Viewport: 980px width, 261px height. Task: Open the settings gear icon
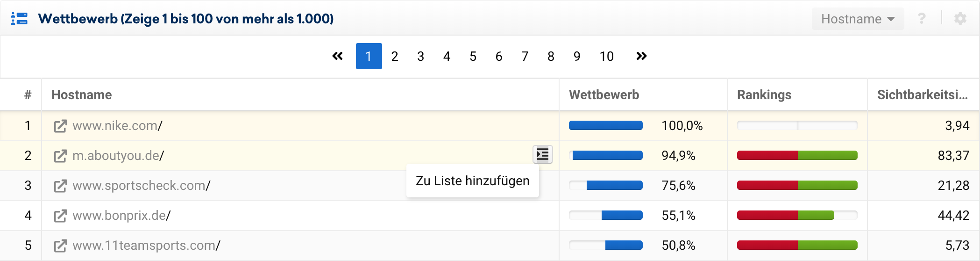pos(960,19)
